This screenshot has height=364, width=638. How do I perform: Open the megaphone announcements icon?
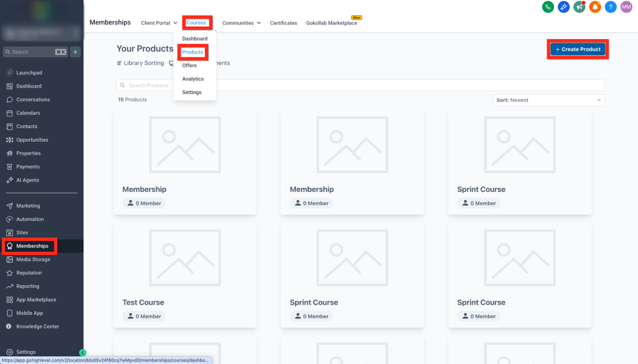(579, 7)
